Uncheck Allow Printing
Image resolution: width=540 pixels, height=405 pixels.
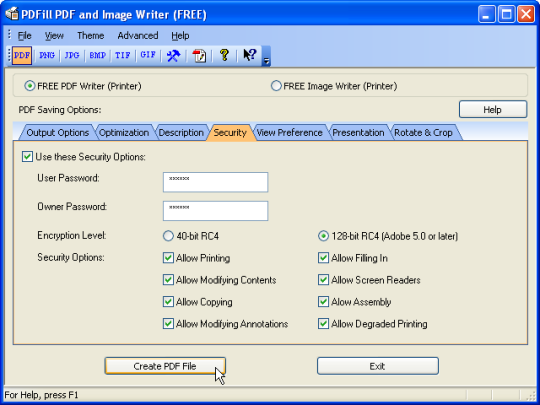(x=168, y=258)
